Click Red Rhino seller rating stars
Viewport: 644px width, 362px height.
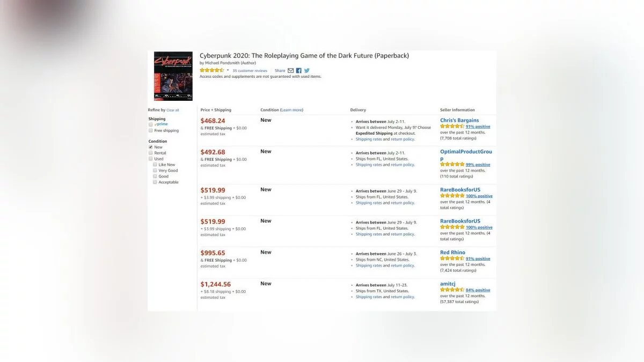click(x=452, y=258)
